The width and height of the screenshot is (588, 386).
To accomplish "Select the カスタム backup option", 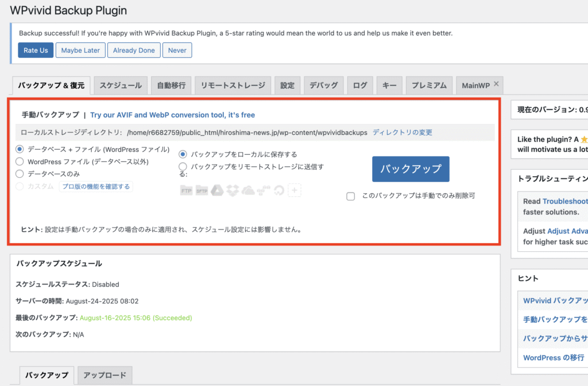I will 20,186.
